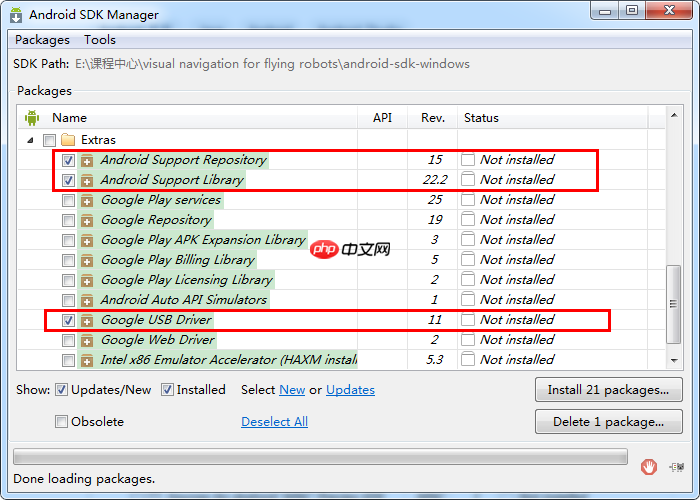Uncheck Android Support Repository checkbox

click(68, 160)
